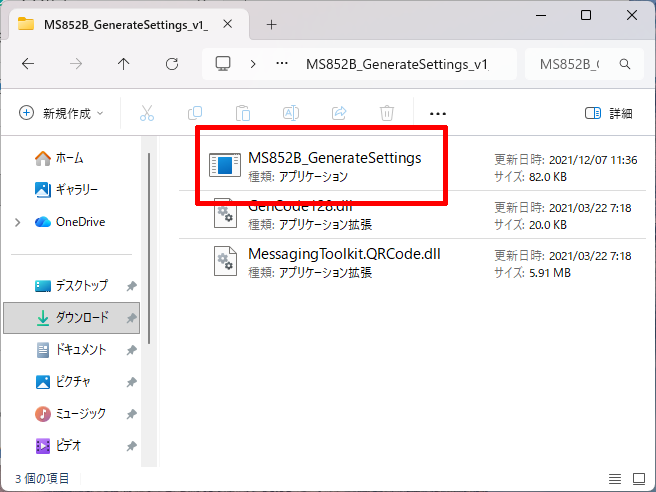The height and width of the screenshot is (492, 656).
Task: Expand the OneDrive tree node
Action: tap(18, 222)
